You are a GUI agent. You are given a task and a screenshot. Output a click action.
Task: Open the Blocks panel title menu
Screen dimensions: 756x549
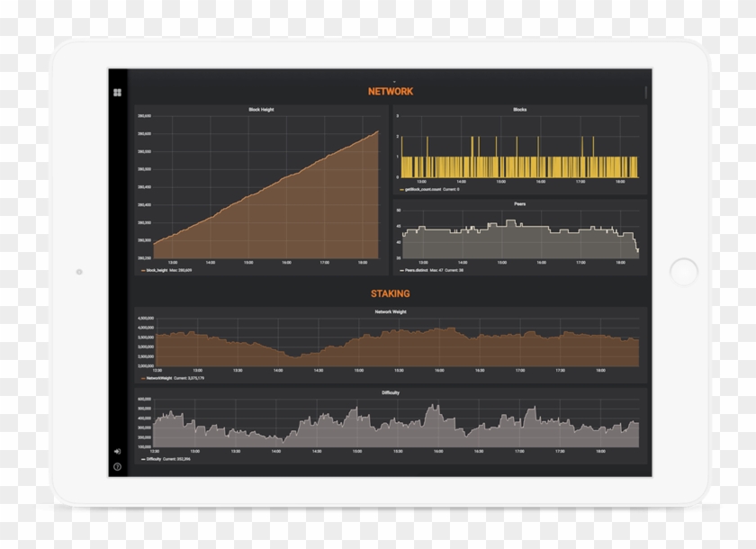[x=519, y=110]
